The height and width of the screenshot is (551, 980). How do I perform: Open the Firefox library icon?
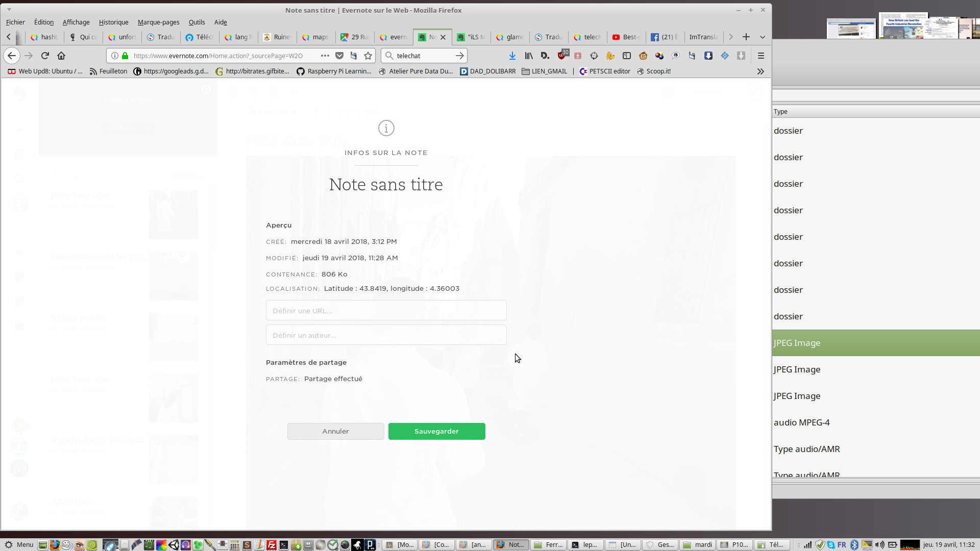tap(529, 56)
